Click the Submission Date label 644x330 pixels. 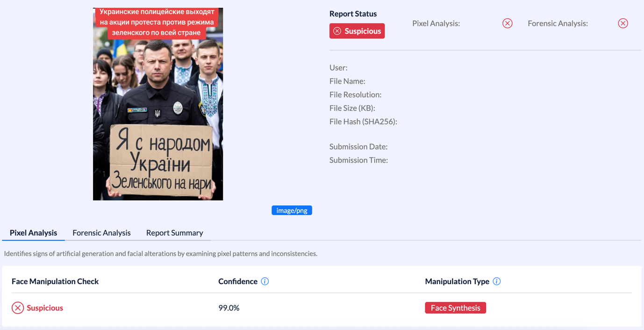pyautogui.click(x=358, y=147)
